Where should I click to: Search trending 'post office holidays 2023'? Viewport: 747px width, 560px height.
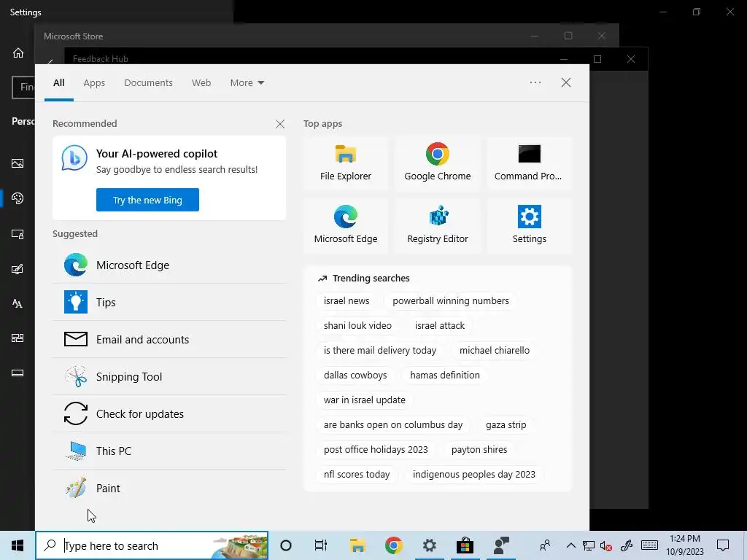(x=376, y=449)
